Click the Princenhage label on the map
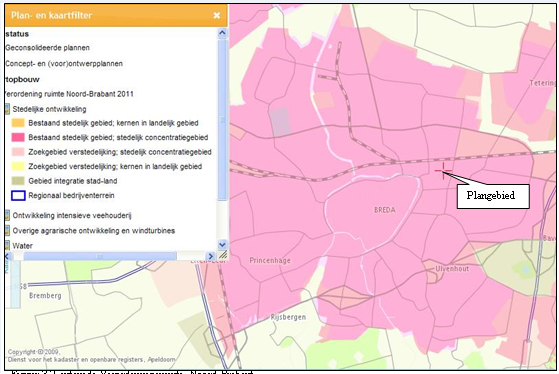This screenshot has width=559, height=374. (270, 261)
